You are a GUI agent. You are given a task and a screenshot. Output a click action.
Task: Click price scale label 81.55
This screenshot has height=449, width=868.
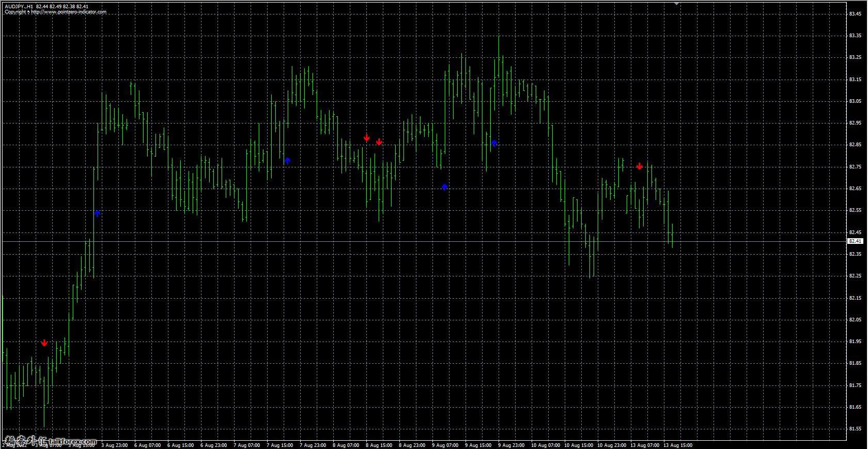[855, 429]
